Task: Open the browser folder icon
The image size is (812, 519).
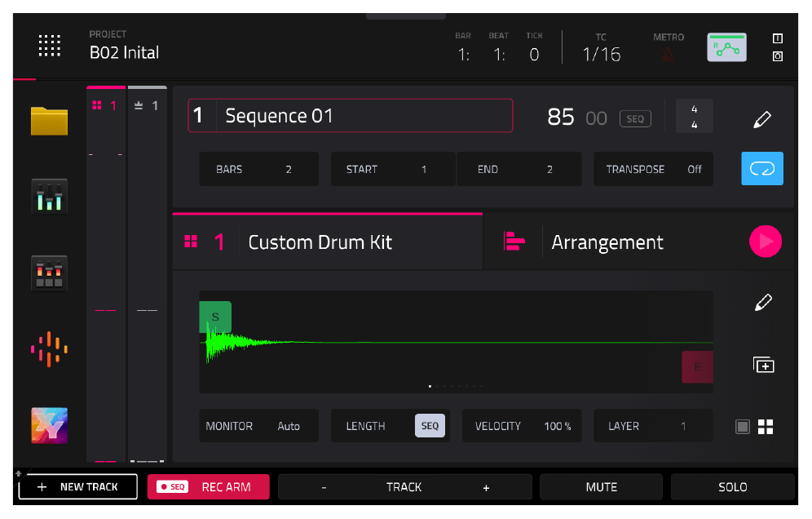Action: [49, 121]
